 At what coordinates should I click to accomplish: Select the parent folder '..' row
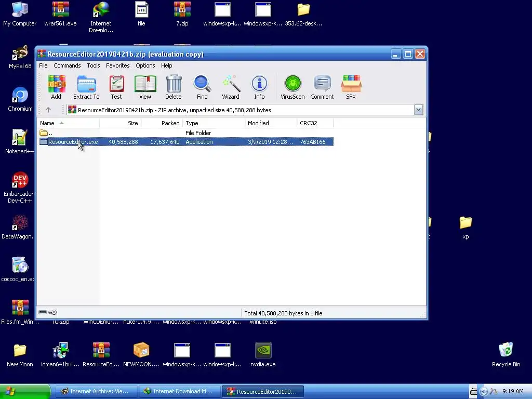[x=186, y=133]
